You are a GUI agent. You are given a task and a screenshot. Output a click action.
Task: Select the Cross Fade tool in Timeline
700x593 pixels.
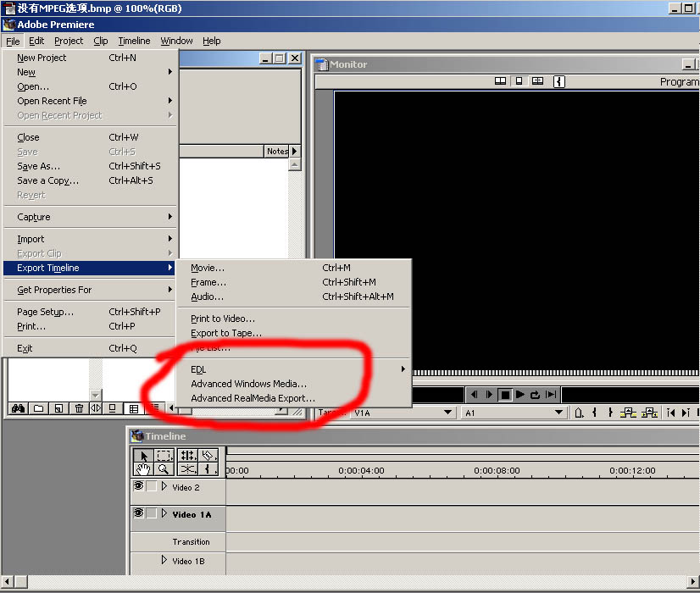(x=187, y=469)
